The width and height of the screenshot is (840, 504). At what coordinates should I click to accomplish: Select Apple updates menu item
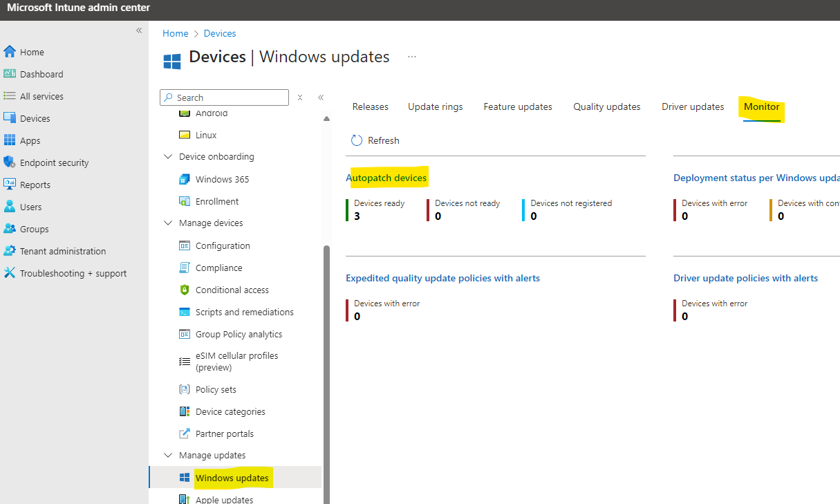pyautogui.click(x=224, y=500)
